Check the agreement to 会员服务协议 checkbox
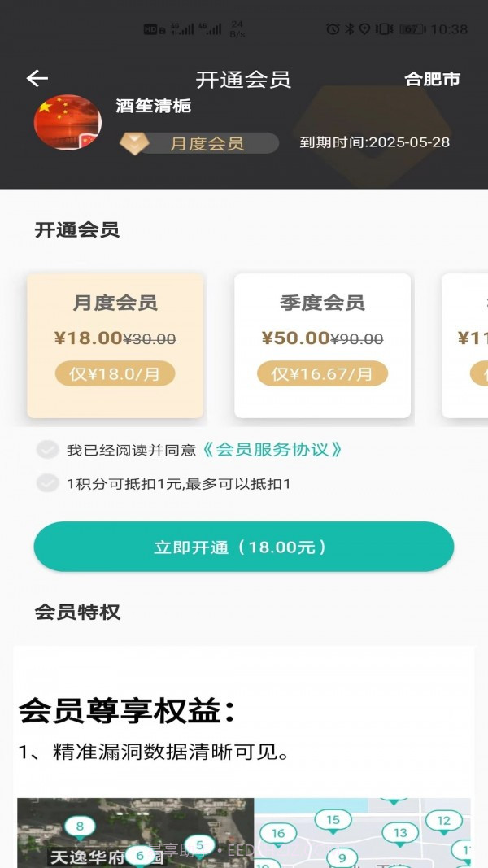Viewport: 488px width, 868px height. (x=47, y=449)
